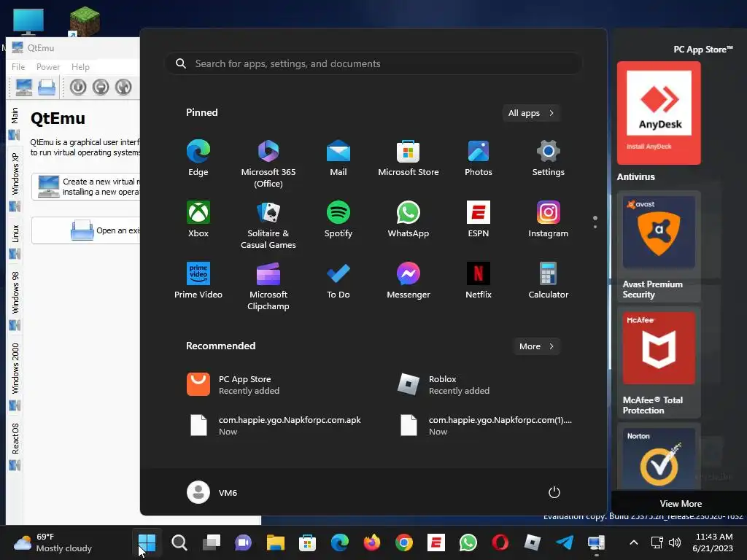Click QtEmu open machine toolbar icon
This screenshot has height=560, width=747.
pyautogui.click(x=47, y=87)
